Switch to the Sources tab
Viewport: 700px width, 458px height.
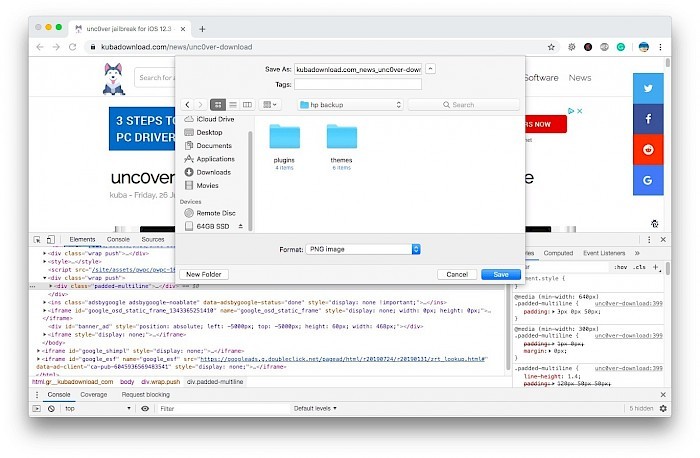(x=153, y=240)
